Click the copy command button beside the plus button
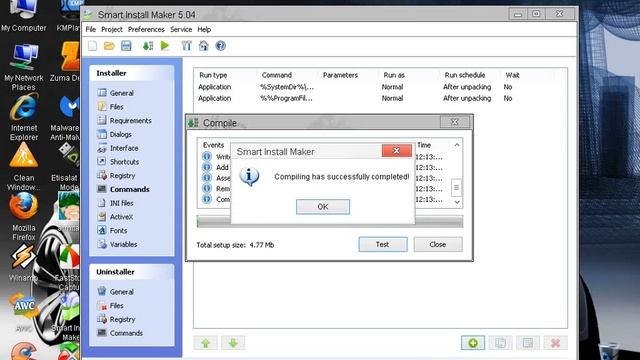The image size is (640, 360). (x=500, y=343)
